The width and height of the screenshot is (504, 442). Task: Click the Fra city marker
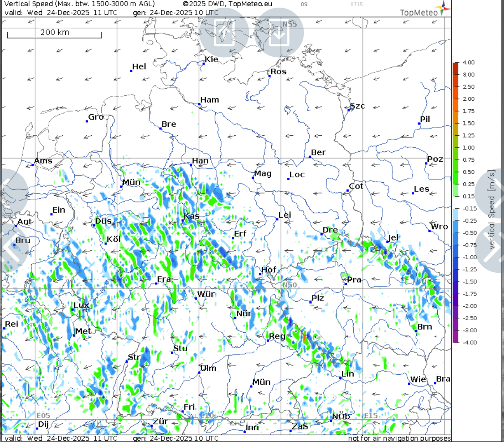point(157,283)
